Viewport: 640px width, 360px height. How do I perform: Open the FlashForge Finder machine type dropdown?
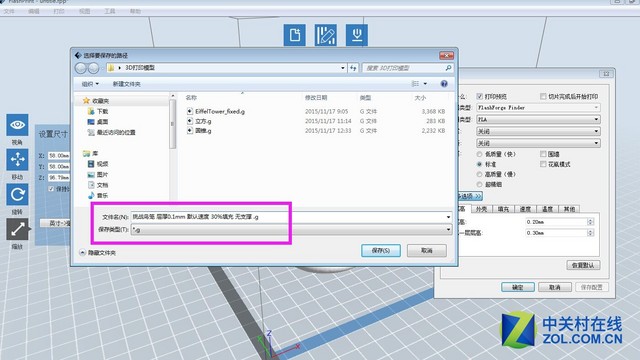[538, 107]
